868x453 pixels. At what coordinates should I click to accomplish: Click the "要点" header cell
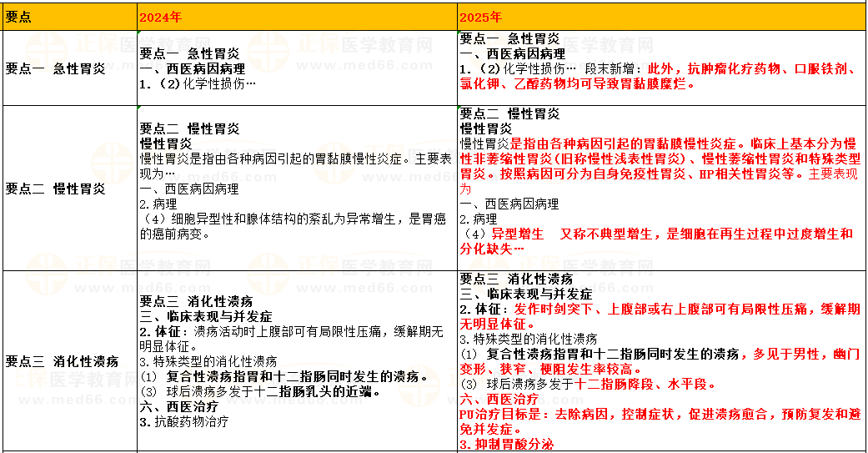(18, 18)
